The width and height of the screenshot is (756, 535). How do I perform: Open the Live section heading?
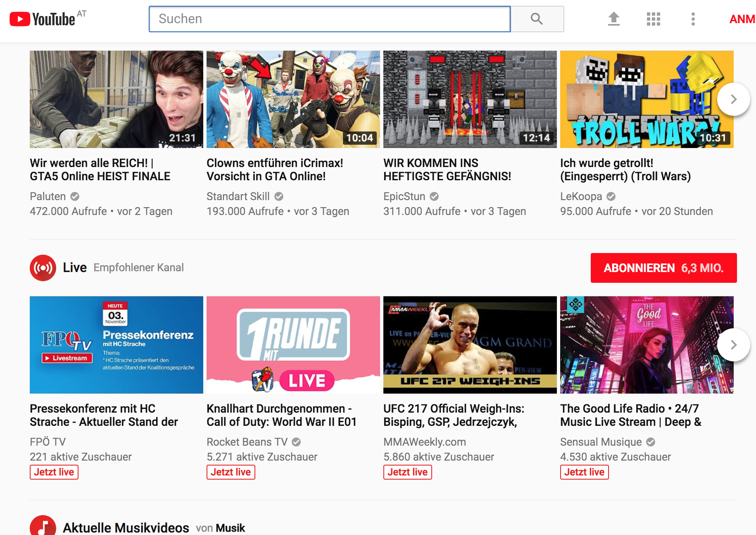point(75,267)
